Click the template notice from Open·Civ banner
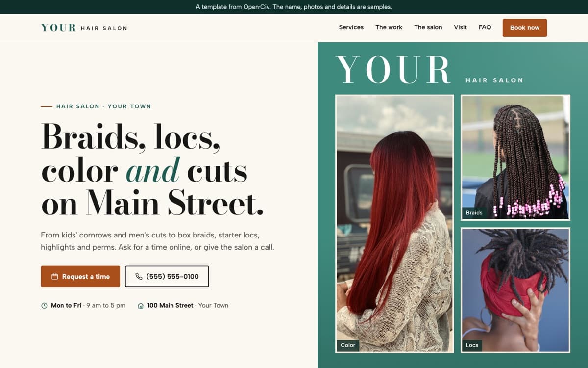 click(294, 7)
